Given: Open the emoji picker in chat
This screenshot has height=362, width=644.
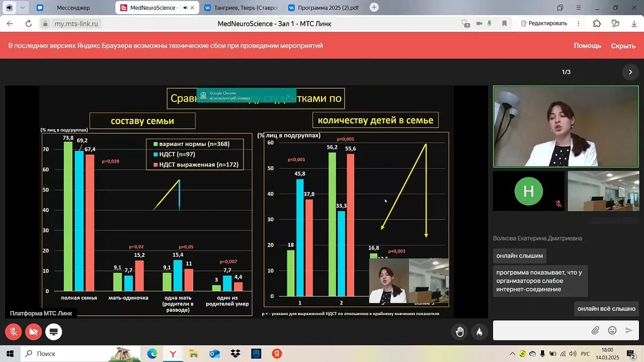Looking at the screenshot, I should tap(612, 330).
